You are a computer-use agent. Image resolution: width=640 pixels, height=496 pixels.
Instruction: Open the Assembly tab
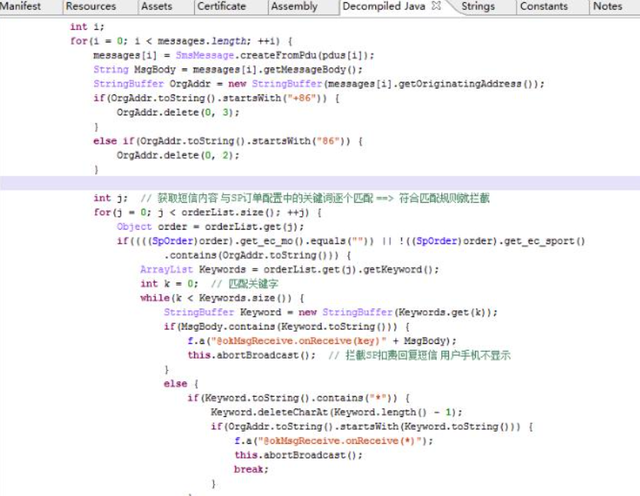pyautogui.click(x=294, y=6)
